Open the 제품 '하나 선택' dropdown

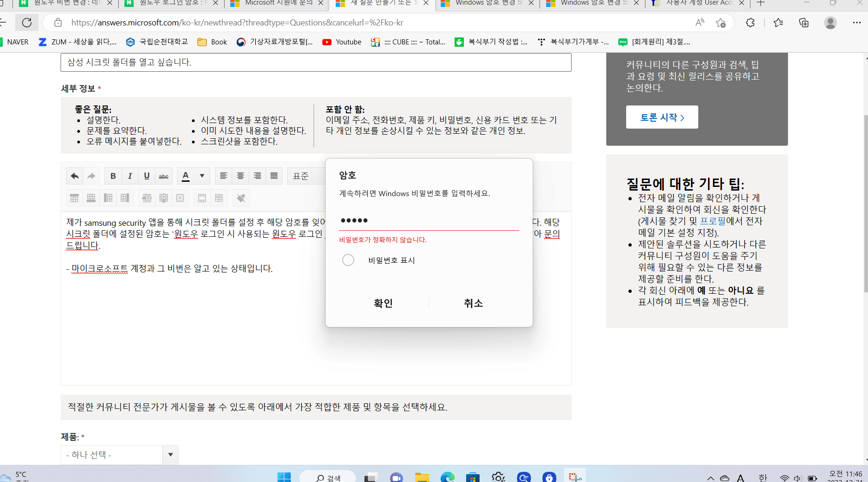click(120, 455)
